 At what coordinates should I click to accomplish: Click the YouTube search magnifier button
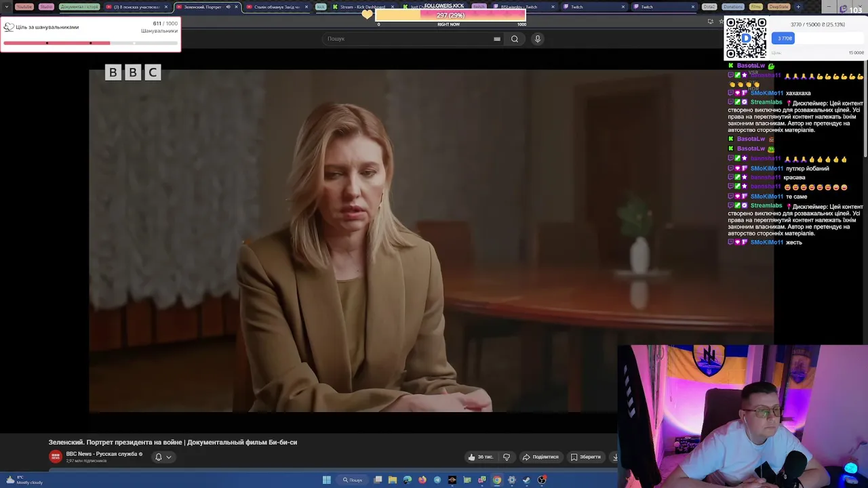click(x=515, y=39)
